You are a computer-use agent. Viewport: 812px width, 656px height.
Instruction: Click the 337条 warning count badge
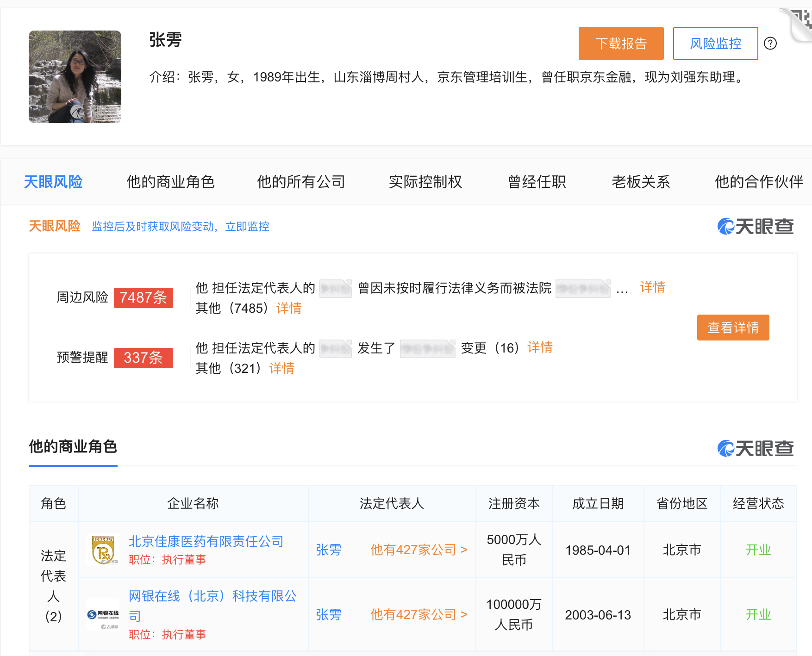click(x=143, y=358)
